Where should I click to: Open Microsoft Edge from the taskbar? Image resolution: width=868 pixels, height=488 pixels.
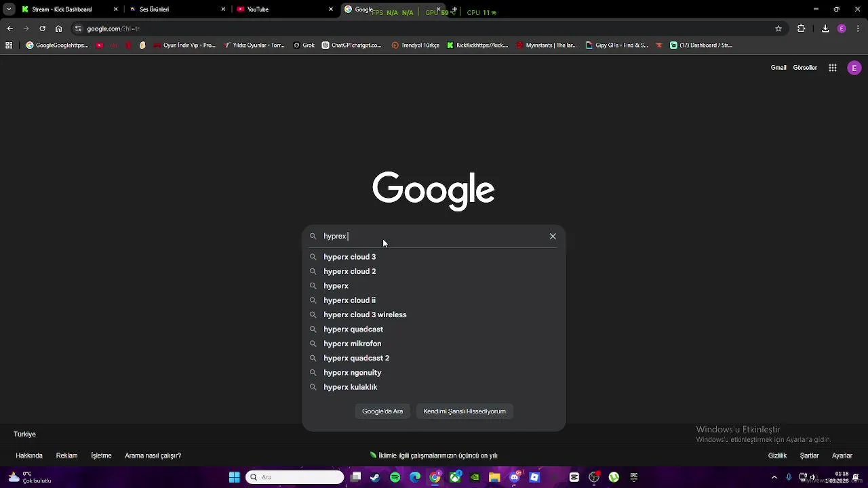[x=415, y=477]
